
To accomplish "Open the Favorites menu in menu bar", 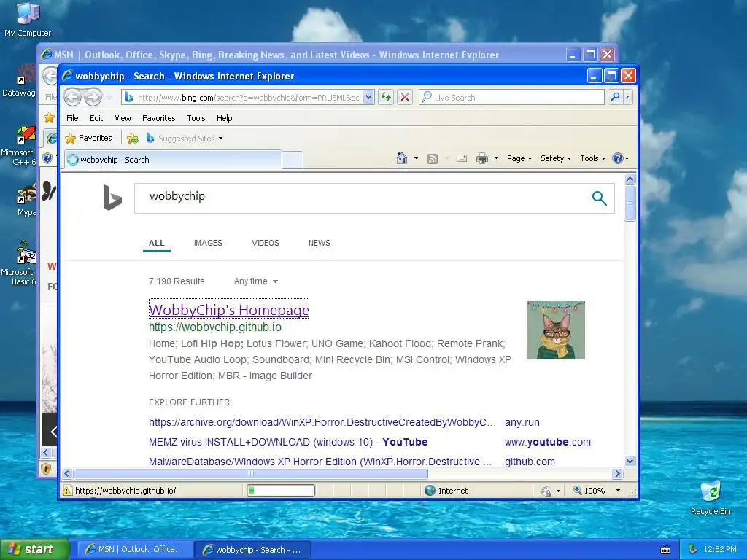I will pyautogui.click(x=158, y=118).
